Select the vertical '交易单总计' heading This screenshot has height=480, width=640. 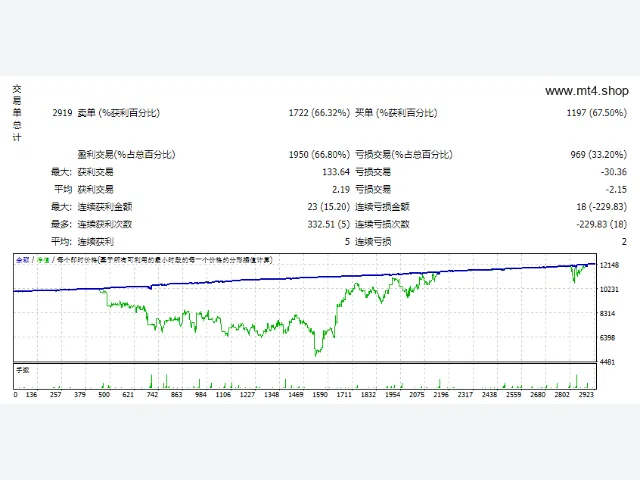click(17, 113)
